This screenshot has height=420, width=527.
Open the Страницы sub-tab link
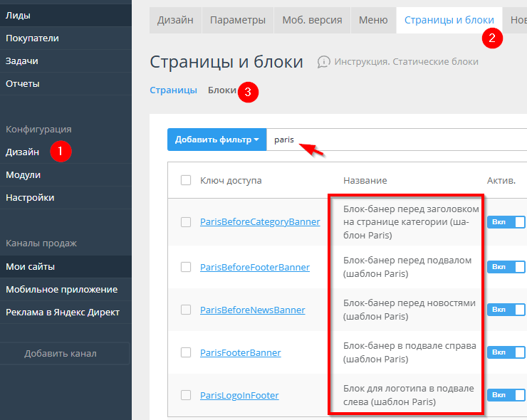[173, 90]
